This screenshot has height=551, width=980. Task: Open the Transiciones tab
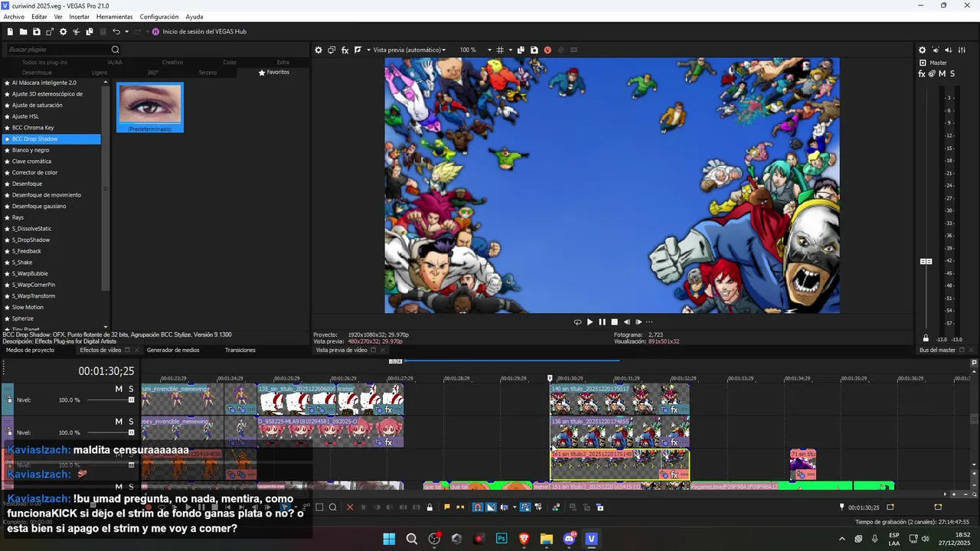[240, 350]
